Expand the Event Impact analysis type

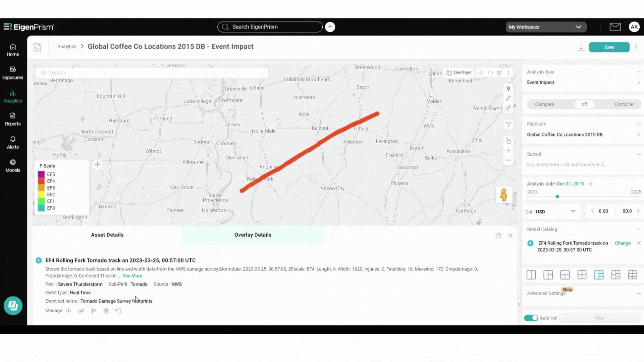tap(639, 82)
